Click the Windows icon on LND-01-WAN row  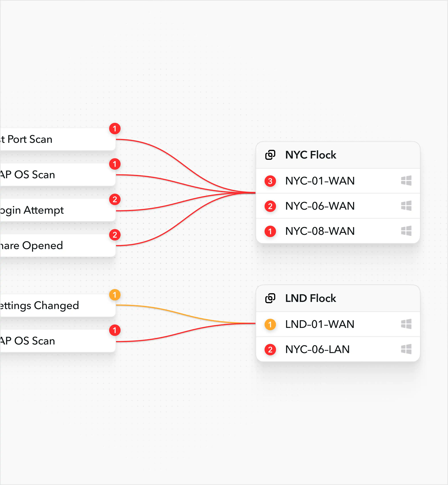[406, 324]
